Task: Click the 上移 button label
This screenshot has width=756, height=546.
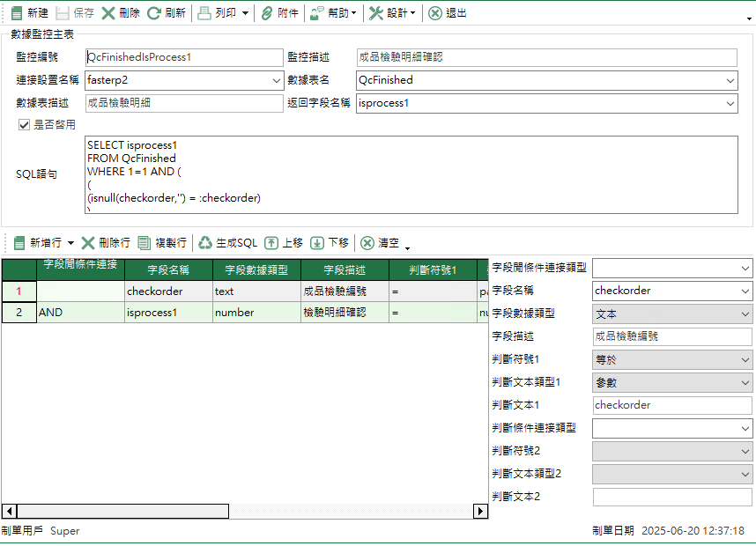Action: [x=293, y=243]
